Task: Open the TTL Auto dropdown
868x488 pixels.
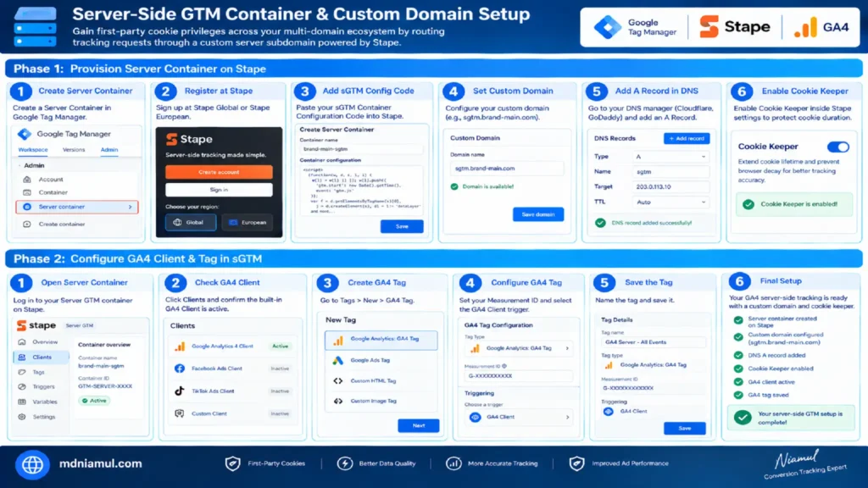Action: (x=671, y=202)
